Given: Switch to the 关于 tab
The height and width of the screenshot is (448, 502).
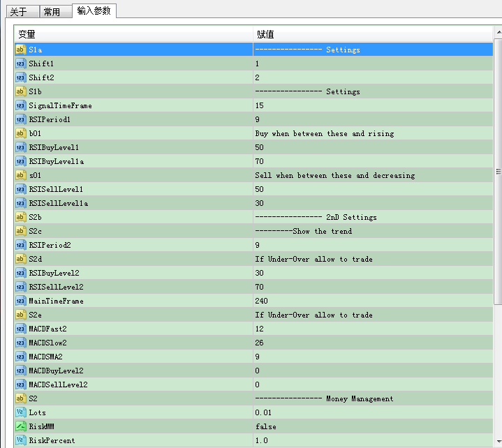Looking at the screenshot, I should (23, 12).
